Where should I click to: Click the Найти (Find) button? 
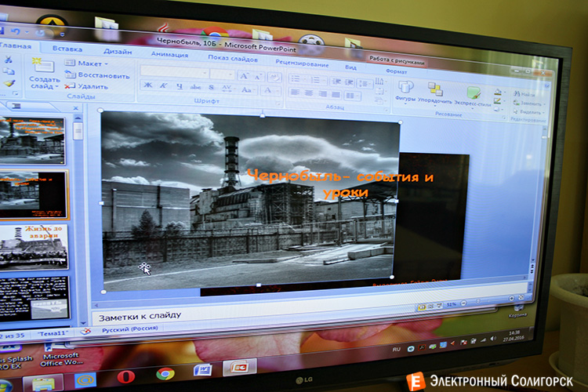point(527,94)
